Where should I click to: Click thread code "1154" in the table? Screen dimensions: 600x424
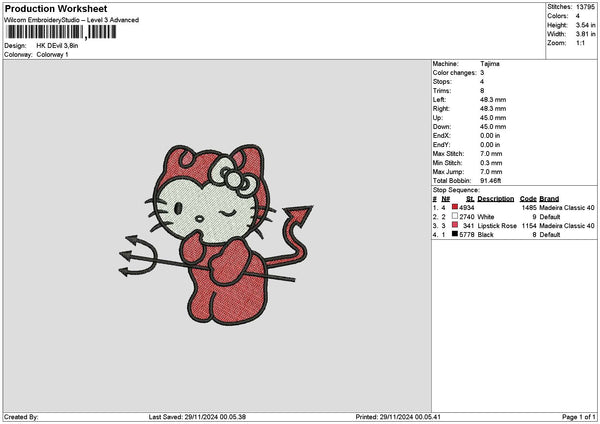tap(529, 226)
